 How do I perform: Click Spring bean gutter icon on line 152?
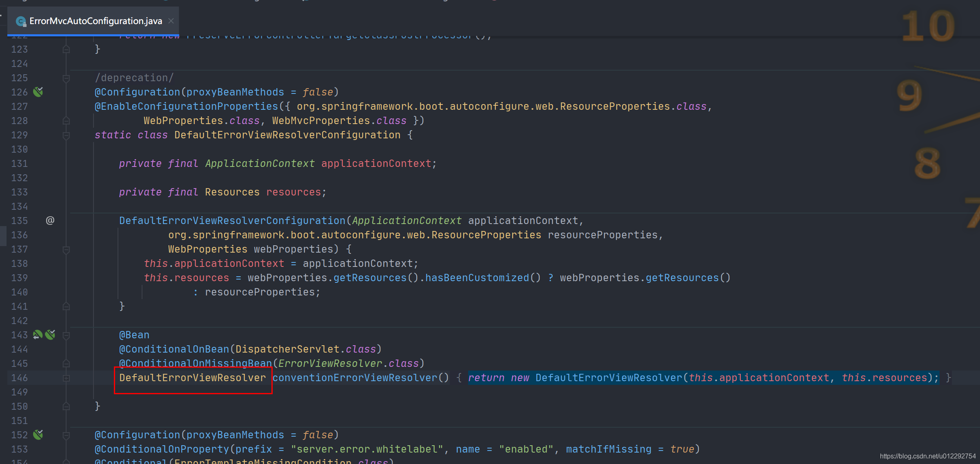[38, 435]
